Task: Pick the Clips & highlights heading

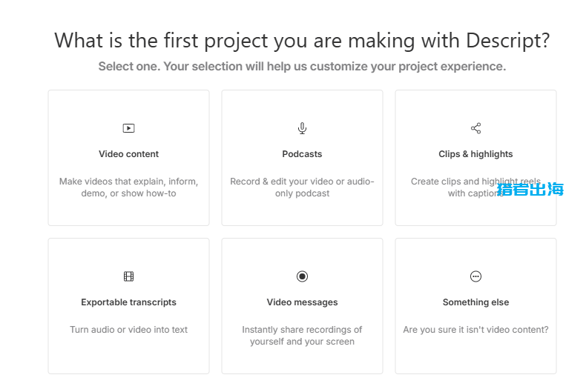Action: coord(475,154)
